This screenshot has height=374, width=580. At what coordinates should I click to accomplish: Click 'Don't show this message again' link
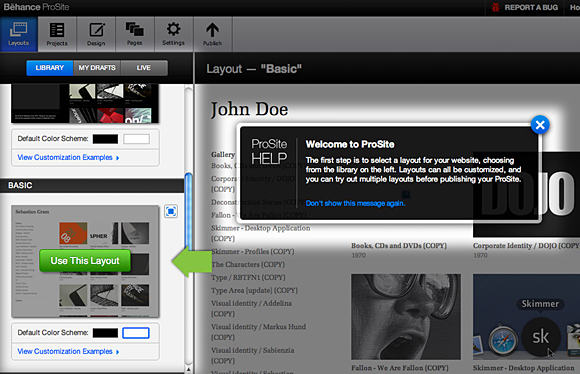pos(355,203)
